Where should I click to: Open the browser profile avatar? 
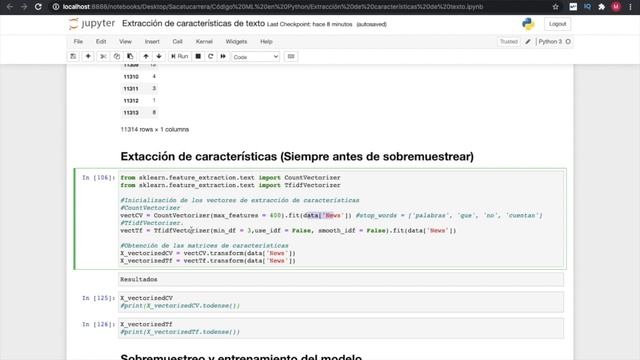[x=616, y=7]
